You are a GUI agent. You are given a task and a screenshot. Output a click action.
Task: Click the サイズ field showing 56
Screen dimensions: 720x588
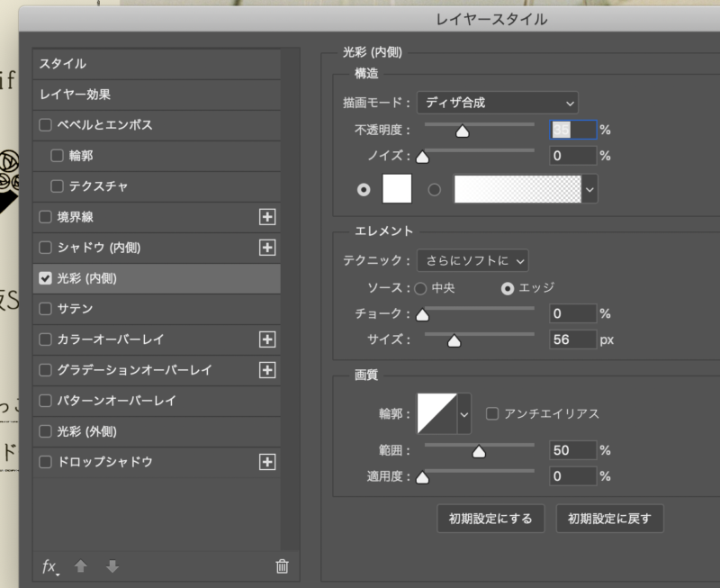(x=573, y=339)
